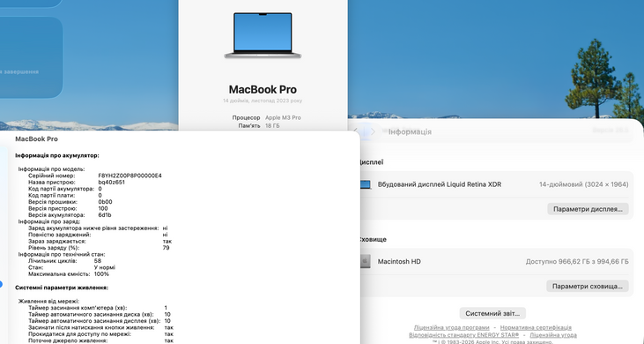Screen dimensions: 644x344
Task: Click Таймер засинання комп'ютера (хв) row
Action: coord(98,308)
